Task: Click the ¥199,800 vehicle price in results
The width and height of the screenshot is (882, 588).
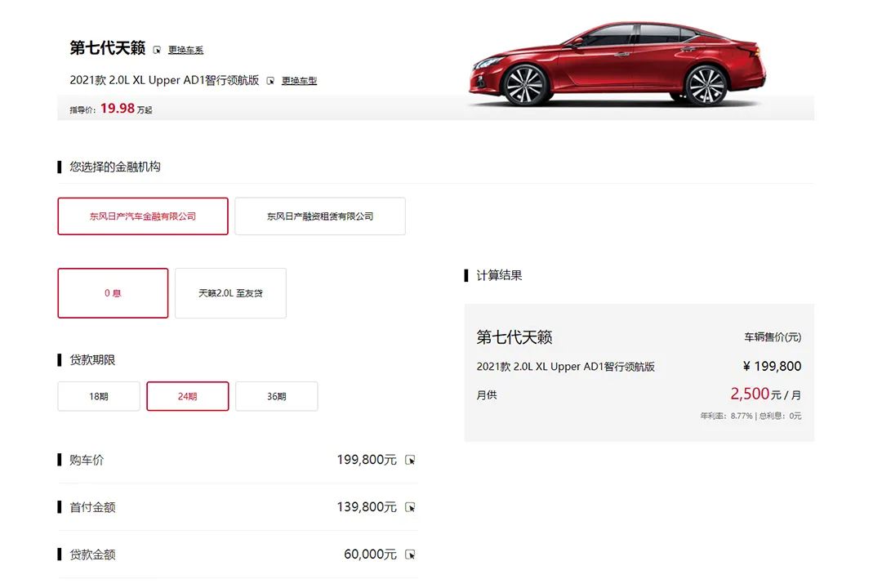Action: tap(771, 366)
